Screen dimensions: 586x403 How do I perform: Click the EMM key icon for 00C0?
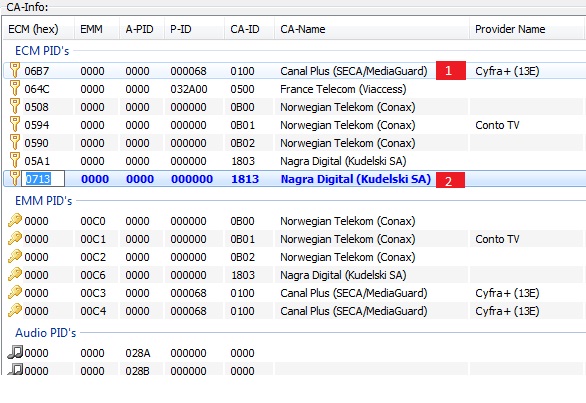[15, 221]
